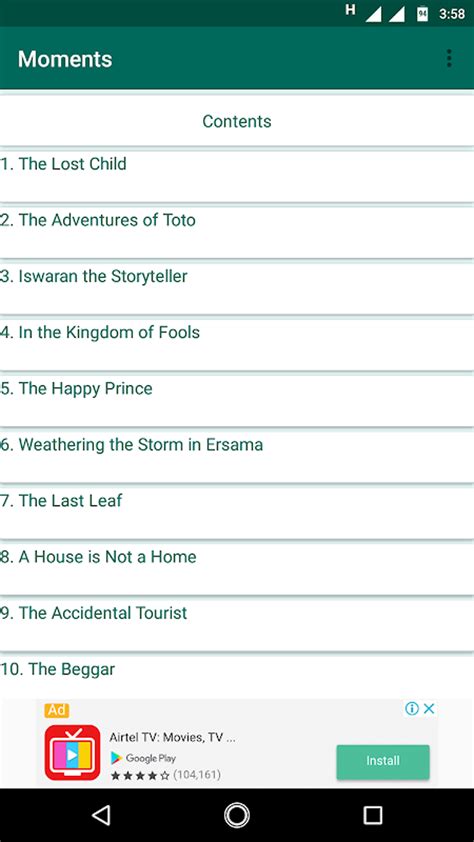The image size is (474, 842).
Task: Open Weathering the Storm in Ersama
Action: coord(237,458)
